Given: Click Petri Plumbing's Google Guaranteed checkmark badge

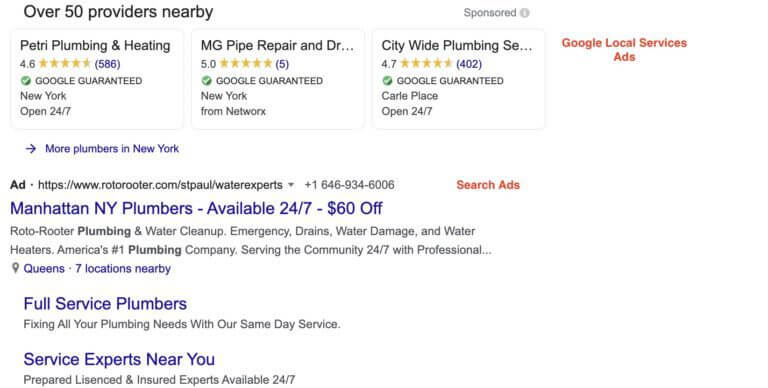Looking at the screenshot, I should 26,80.
